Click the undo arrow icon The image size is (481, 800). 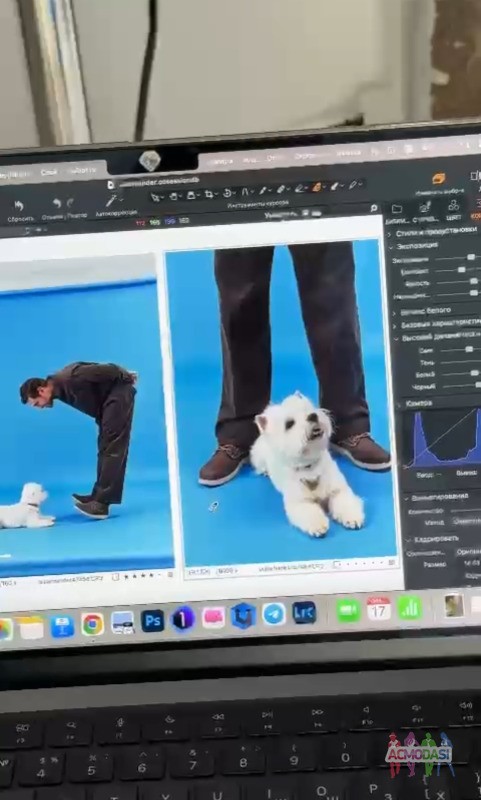coord(57,204)
